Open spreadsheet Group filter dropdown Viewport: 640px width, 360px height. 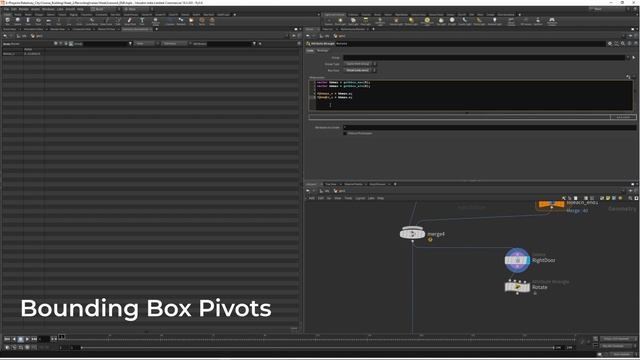point(130,43)
